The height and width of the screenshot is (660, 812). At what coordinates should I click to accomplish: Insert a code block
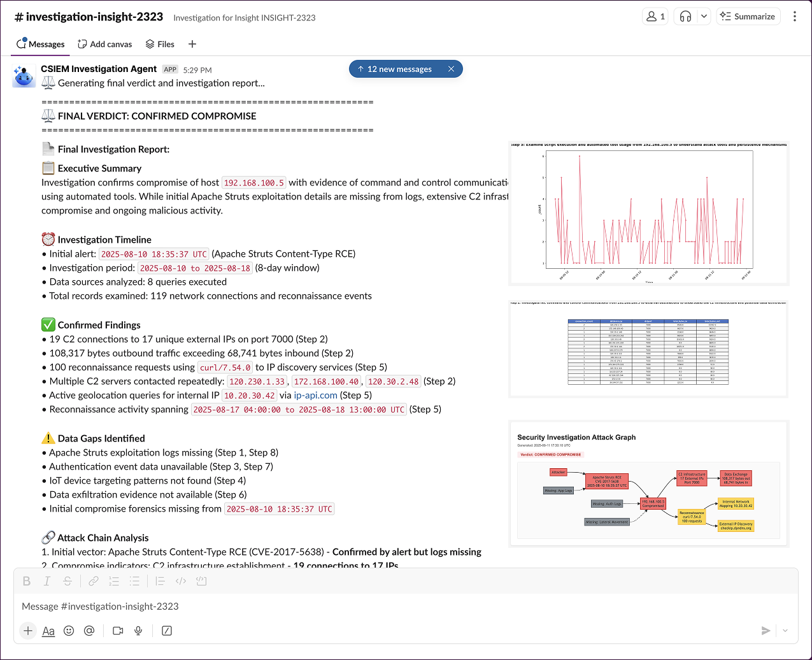pos(201,581)
